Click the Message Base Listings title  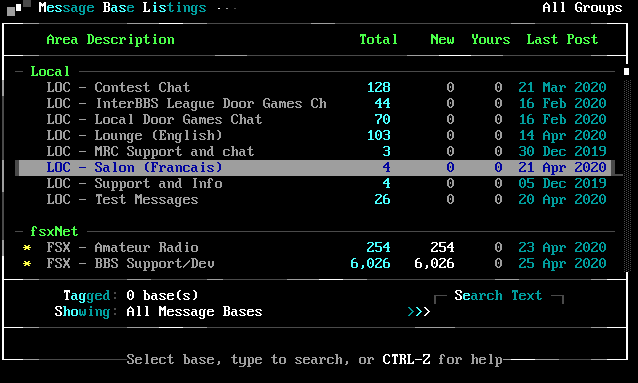click(x=122, y=7)
